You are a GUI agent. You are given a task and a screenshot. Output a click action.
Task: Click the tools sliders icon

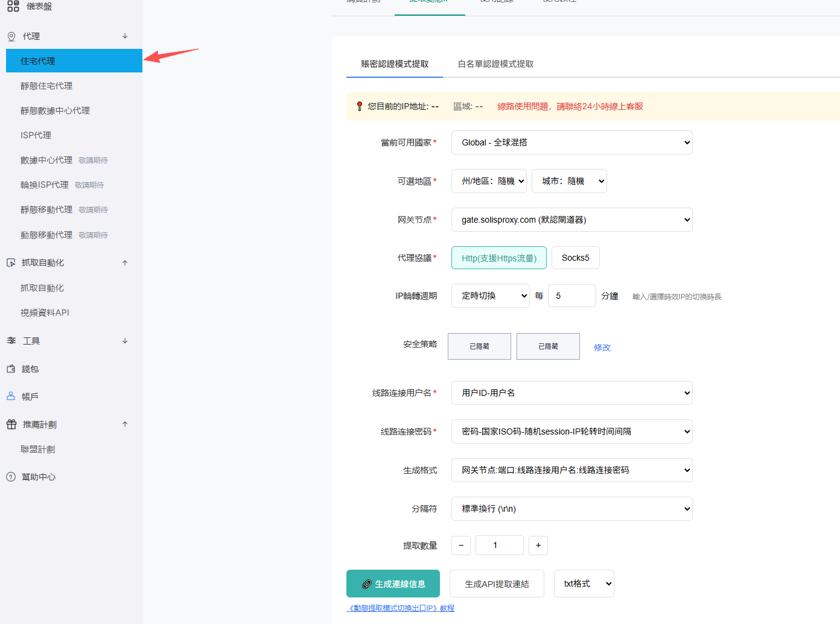pyautogui.click(x=11, y=341)
